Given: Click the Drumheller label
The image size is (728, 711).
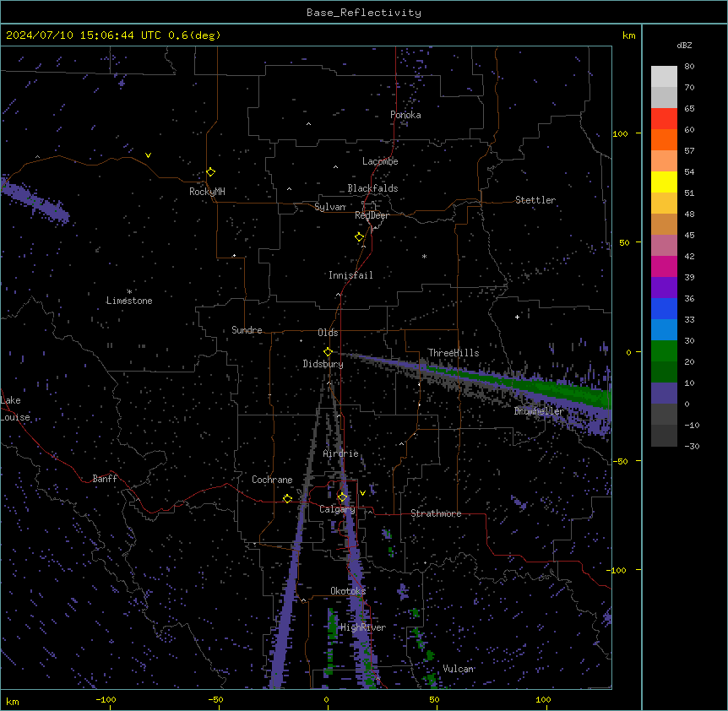Looking at the screenshot, I should (539, 411).
